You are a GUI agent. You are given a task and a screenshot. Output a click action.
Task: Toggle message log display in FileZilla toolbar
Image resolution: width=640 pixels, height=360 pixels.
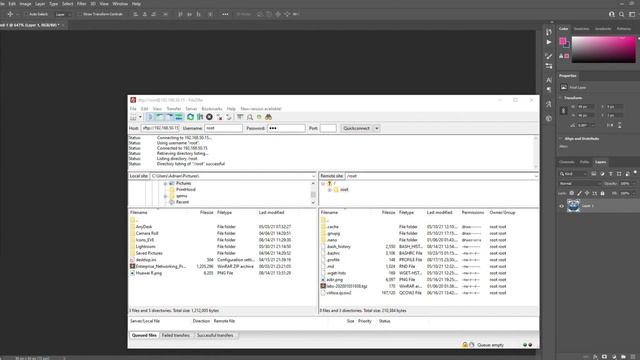click(x=150, y=117)
